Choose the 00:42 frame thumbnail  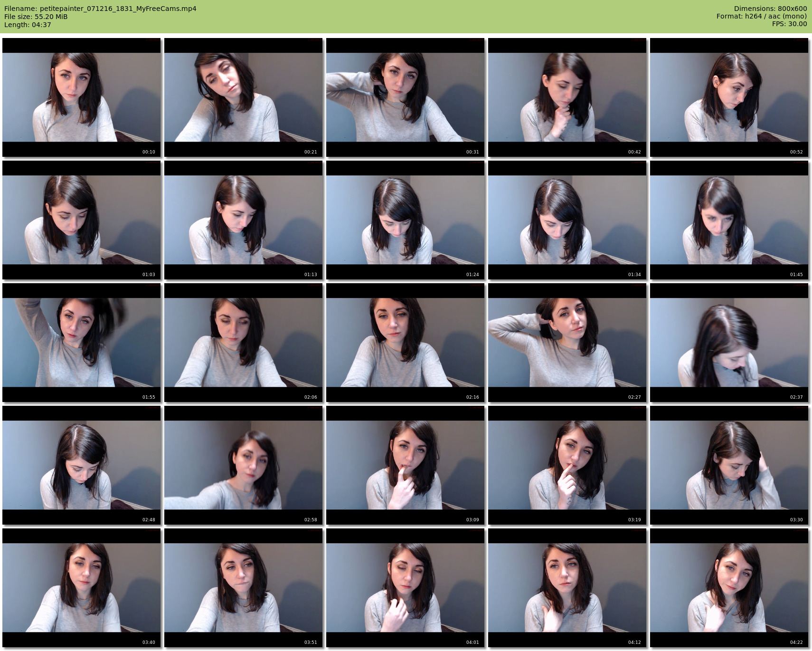[567, 97]
